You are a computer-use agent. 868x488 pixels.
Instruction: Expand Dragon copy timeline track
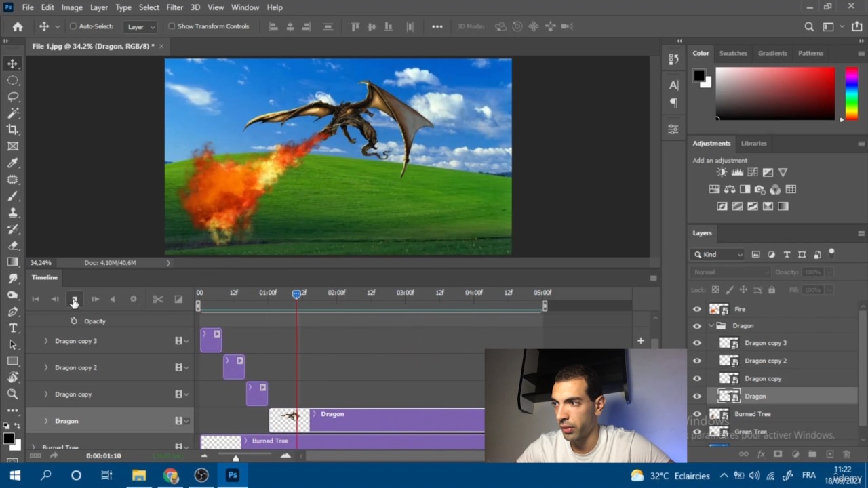tap(46, 394)
